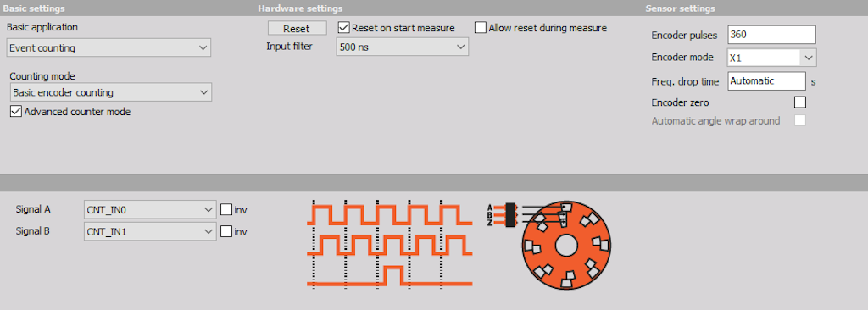Click the Reset button
868x310 pixels.
point(298,28)
